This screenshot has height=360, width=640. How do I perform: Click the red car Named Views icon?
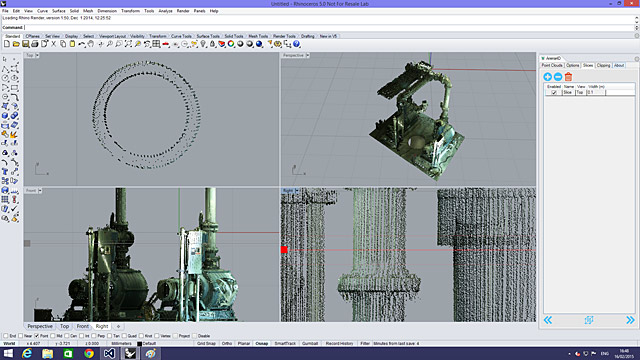pos(165,44)
